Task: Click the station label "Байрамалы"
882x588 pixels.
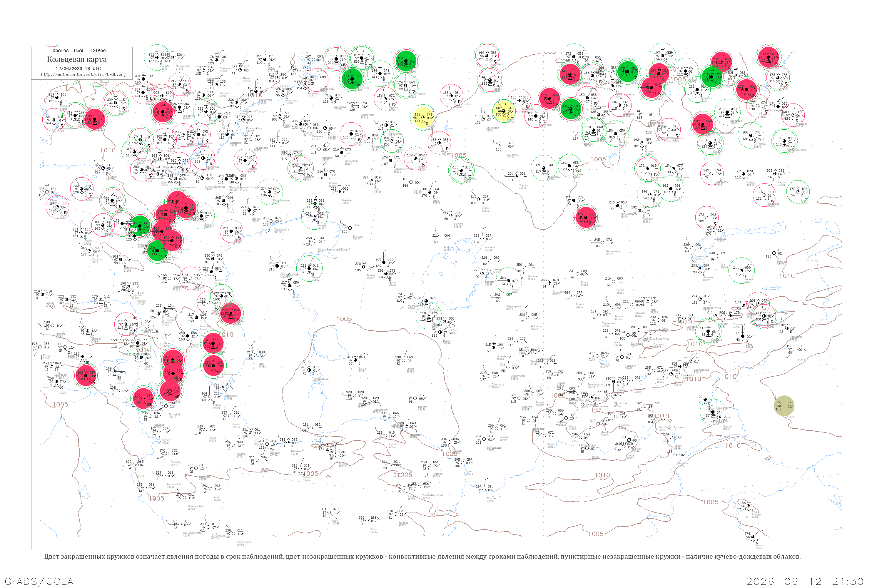Action: click(x=494, y=448)
